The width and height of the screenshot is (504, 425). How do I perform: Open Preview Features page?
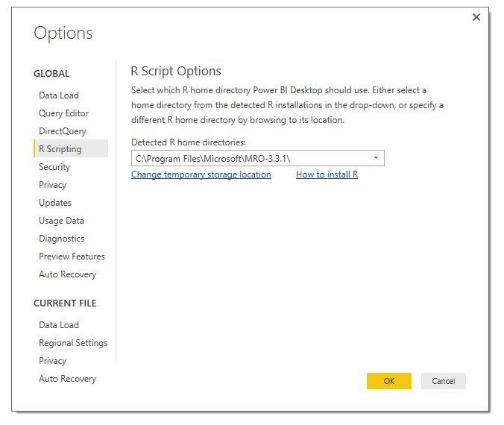[x=72, y=256]
